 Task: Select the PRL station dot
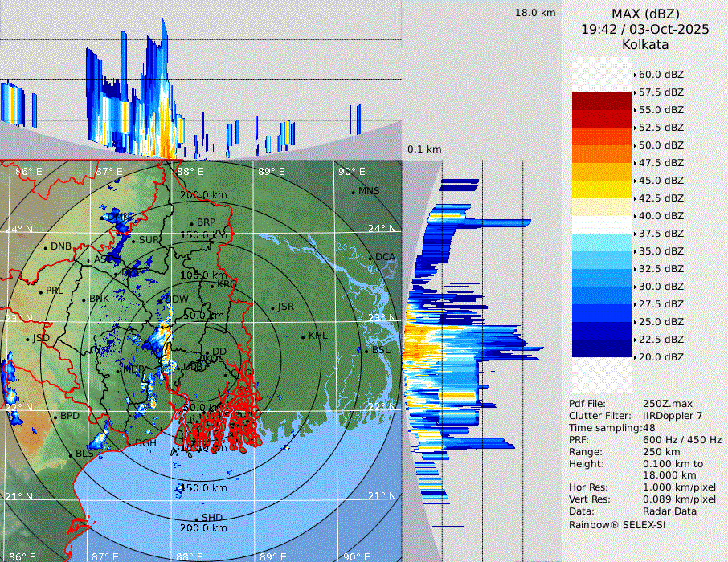click(x=40, y=291)
